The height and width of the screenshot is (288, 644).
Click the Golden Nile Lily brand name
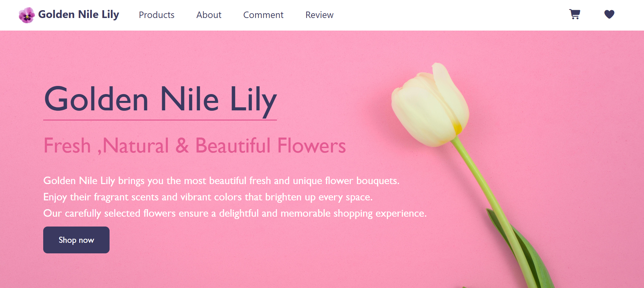click(x=79, y=14)
